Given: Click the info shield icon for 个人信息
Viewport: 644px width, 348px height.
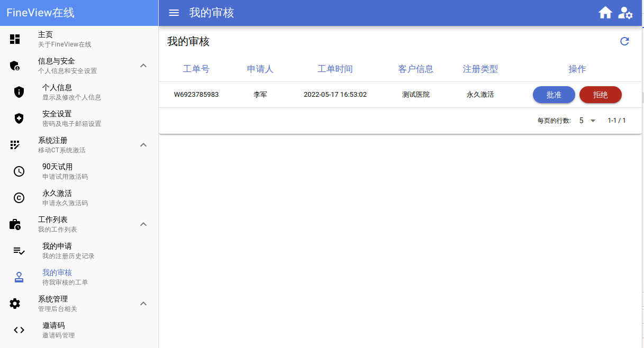Looking at the screenshot, I should coord(19,92).
